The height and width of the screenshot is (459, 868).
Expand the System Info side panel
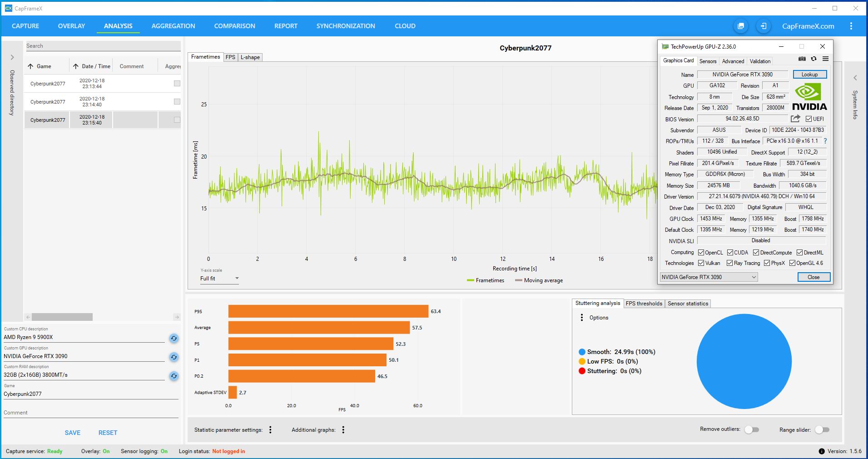point(855,78)
